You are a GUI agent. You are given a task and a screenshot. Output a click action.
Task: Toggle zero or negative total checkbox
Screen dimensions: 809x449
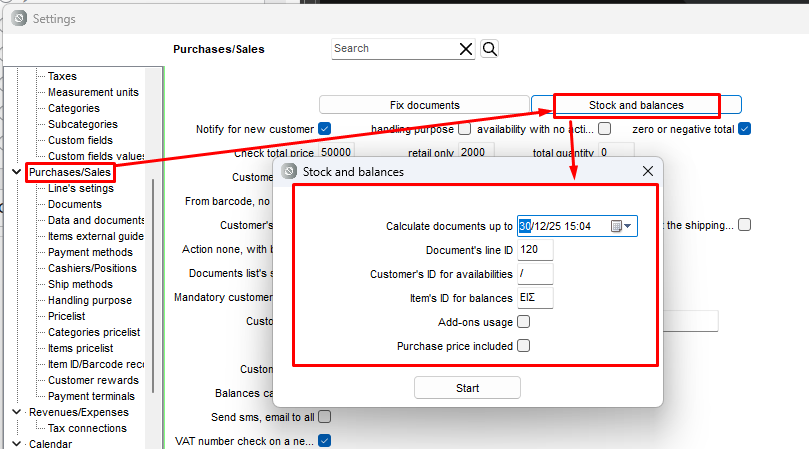tap(744, 129)
